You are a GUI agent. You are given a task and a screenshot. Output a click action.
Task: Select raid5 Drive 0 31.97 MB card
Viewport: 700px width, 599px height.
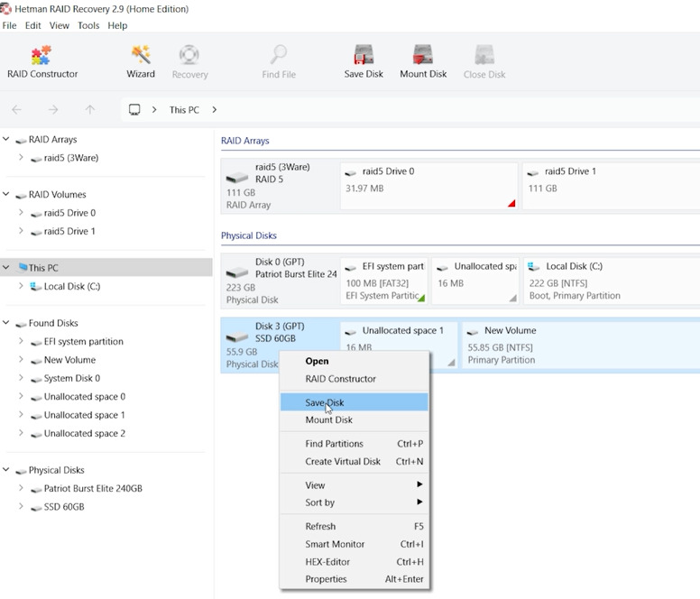(x=428, y=186)
